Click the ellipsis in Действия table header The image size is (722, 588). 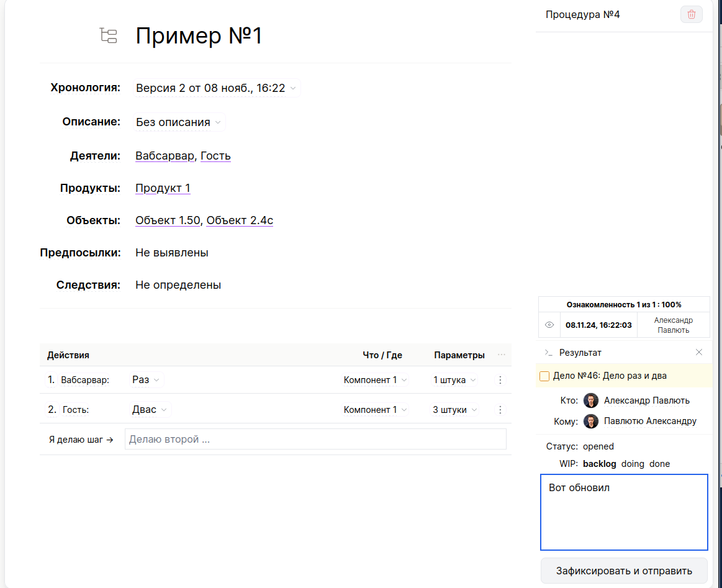tap(501, 355)
